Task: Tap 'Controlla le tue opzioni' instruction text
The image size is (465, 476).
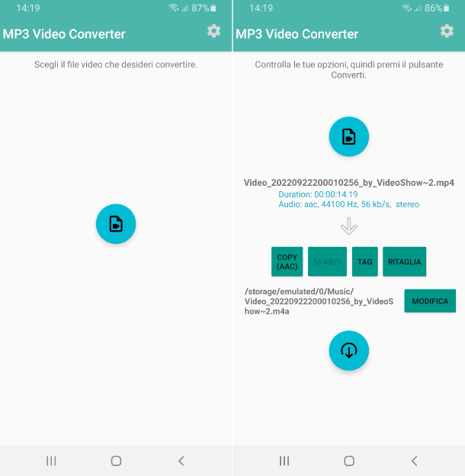Action: 349,70
